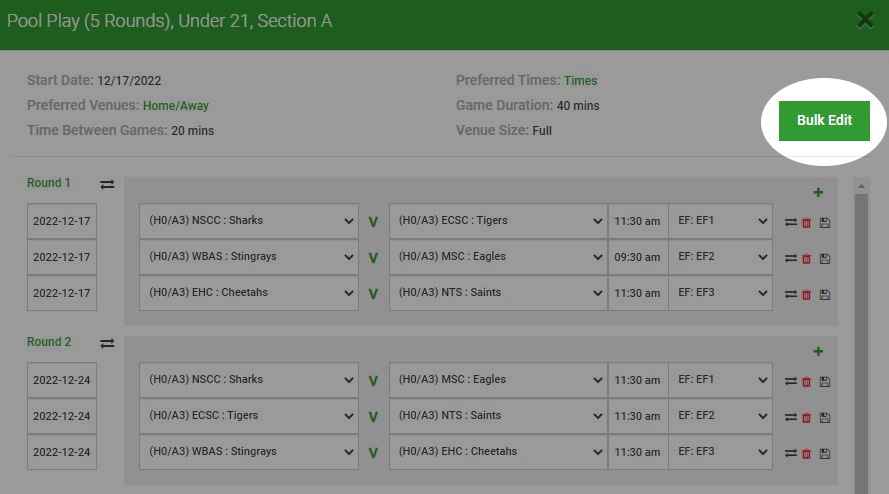Add a game with Round 2 plus icon
The width and height of the screenshot is (889, 494).
pyautogui.click(x=818, y=351)
